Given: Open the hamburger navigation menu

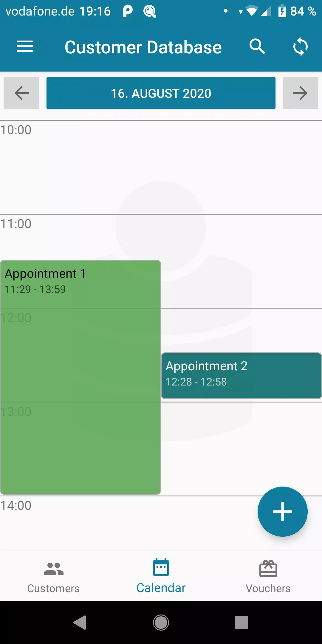Looking at the screenshot, I should 25,47.
